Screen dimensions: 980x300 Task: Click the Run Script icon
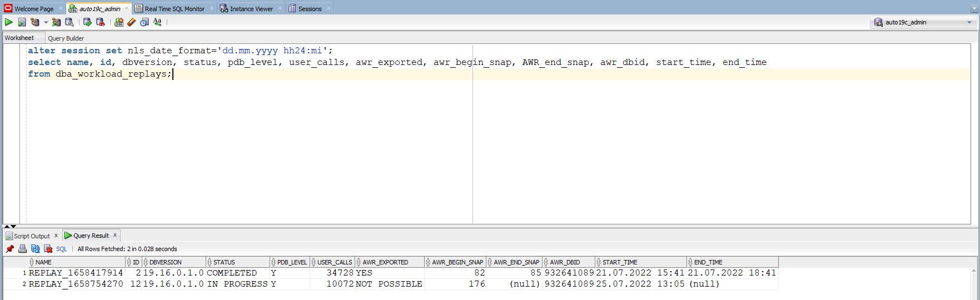point(22,22)
